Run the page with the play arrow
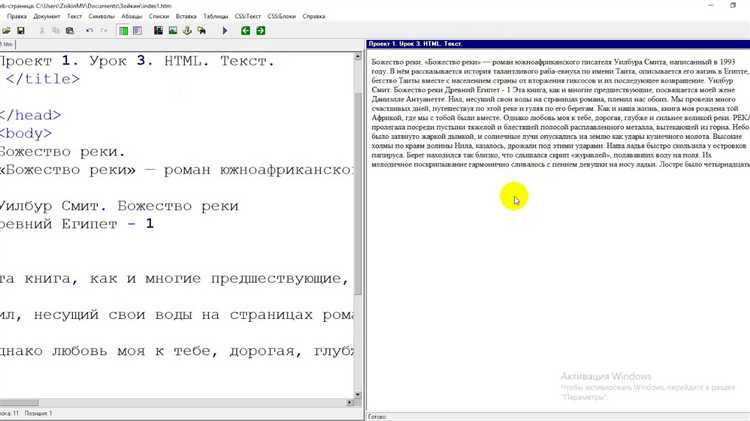The width and height of the screenshot is (750, 421). pyautogui.click(x=224, y=31)
